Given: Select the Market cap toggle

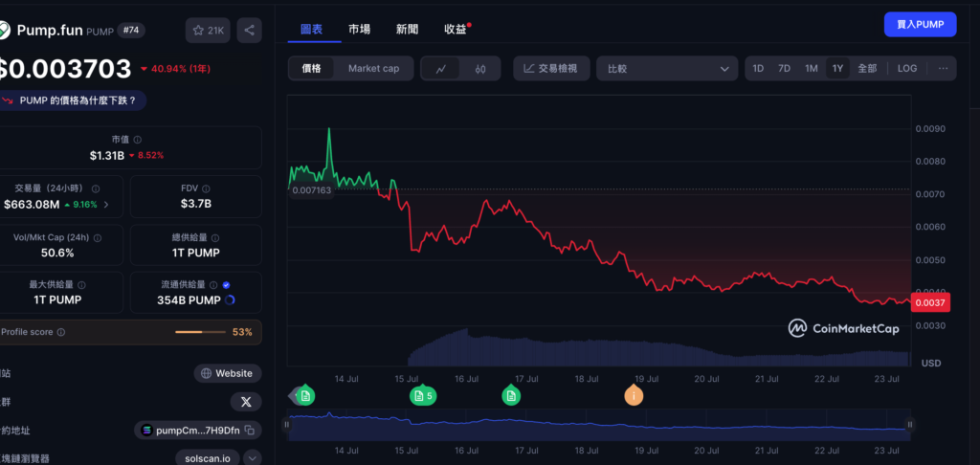Looking at the screenshot, I should (373, 69).
